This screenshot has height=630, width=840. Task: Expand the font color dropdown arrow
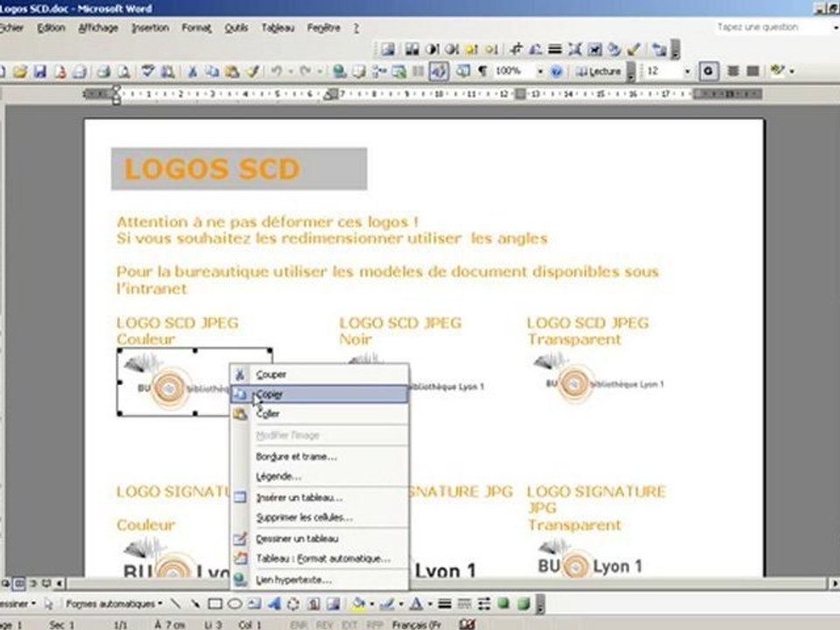pos(430,605)
